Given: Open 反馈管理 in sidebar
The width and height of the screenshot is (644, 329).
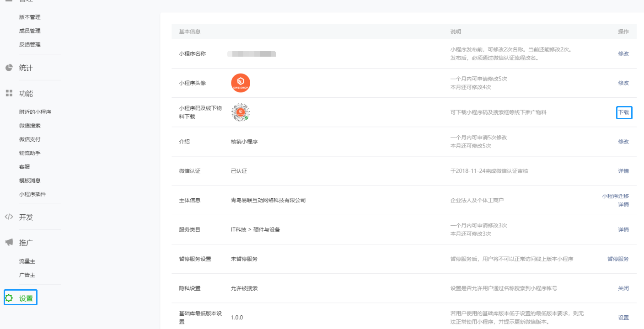Looking at the screenshot, I should click(30, 44).
